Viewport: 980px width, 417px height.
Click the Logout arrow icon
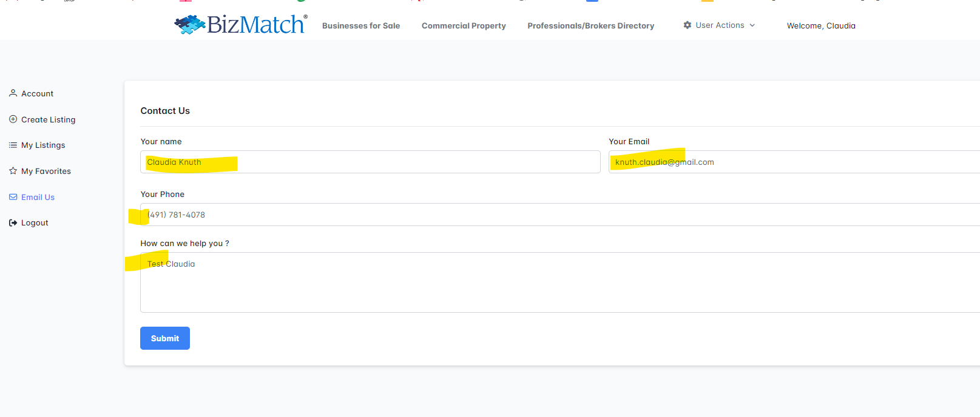pyautogui.click(x=13, y=223)
